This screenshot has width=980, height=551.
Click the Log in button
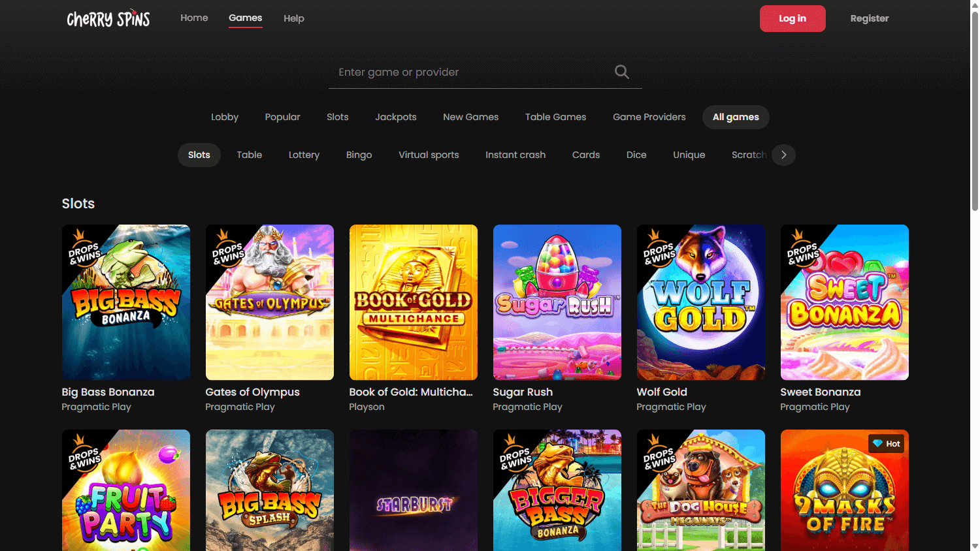792,18
